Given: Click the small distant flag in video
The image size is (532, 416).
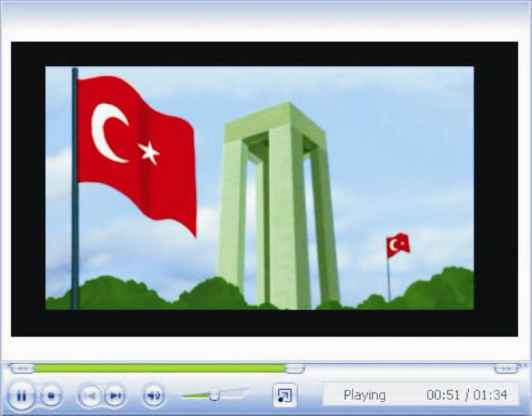Looking at the screenshot, I should point(398,244).
